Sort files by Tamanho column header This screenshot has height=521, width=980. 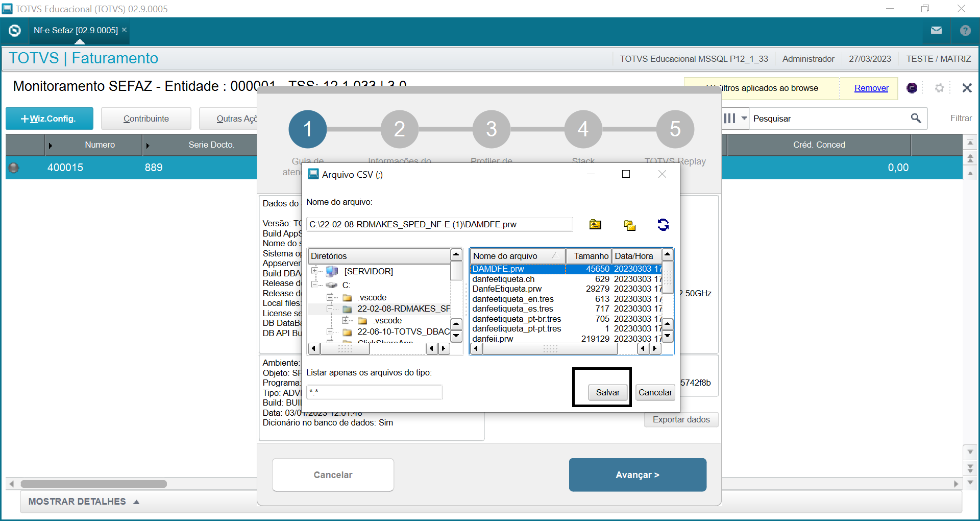point(589,256)
